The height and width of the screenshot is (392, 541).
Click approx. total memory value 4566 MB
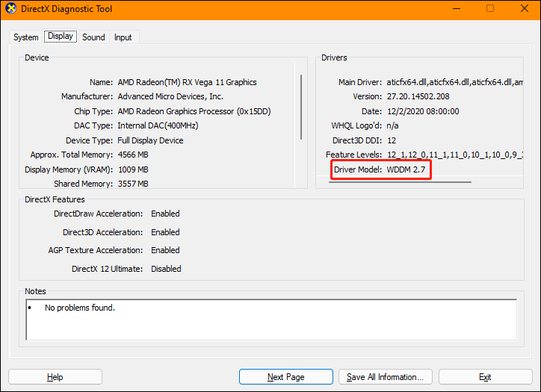(x=133, y=155)
